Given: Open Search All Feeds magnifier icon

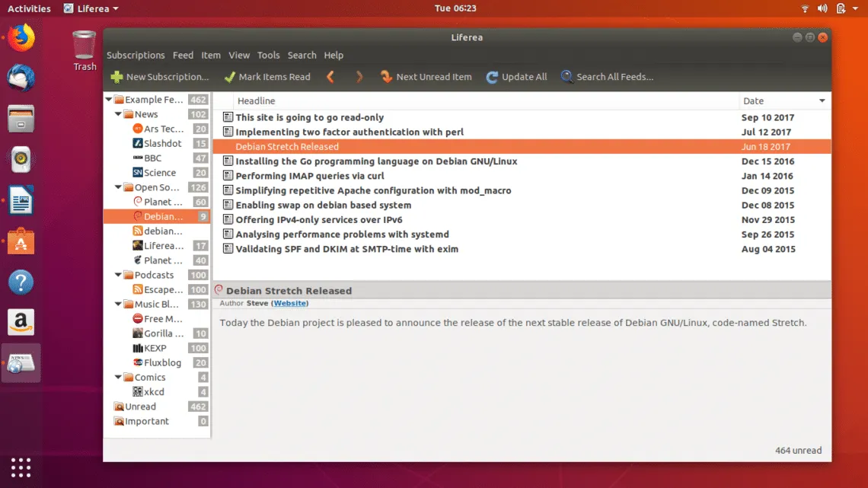Looking at the screenshot, I should click(x=566, y=77).
